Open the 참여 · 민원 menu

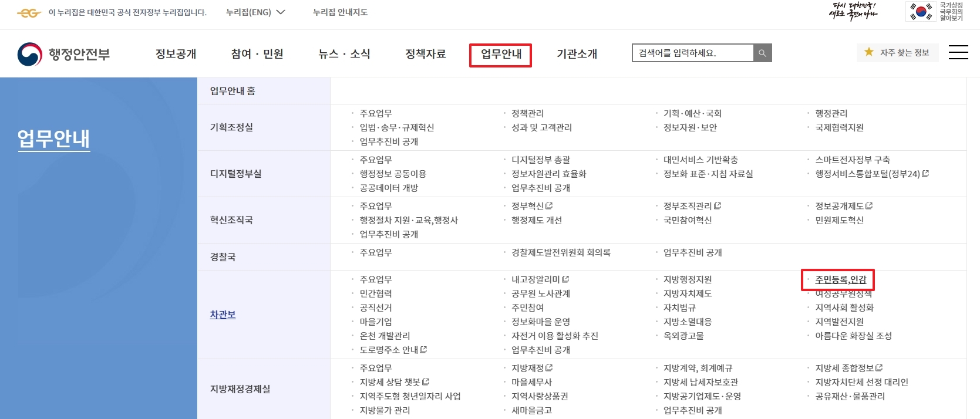(x=257, y=54)
